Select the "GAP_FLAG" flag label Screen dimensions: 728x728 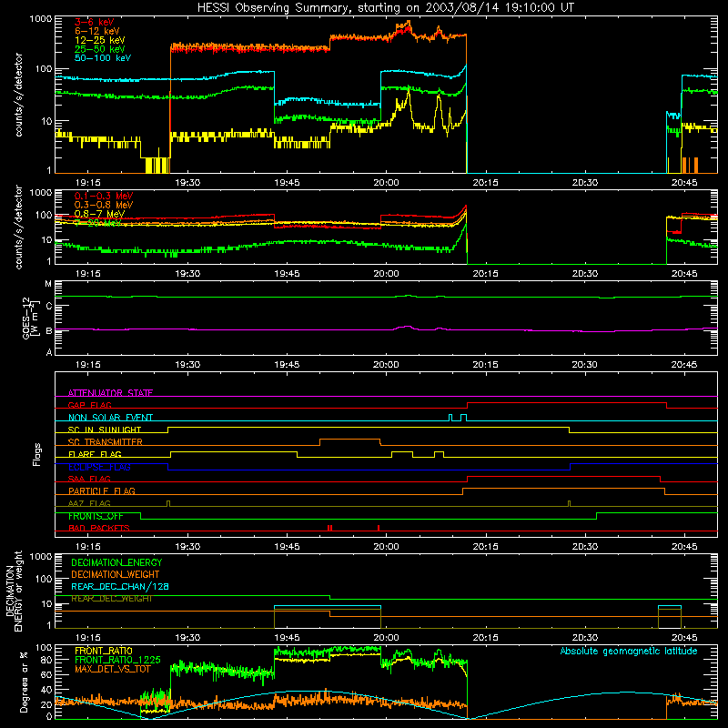click(x=89, y=405)
